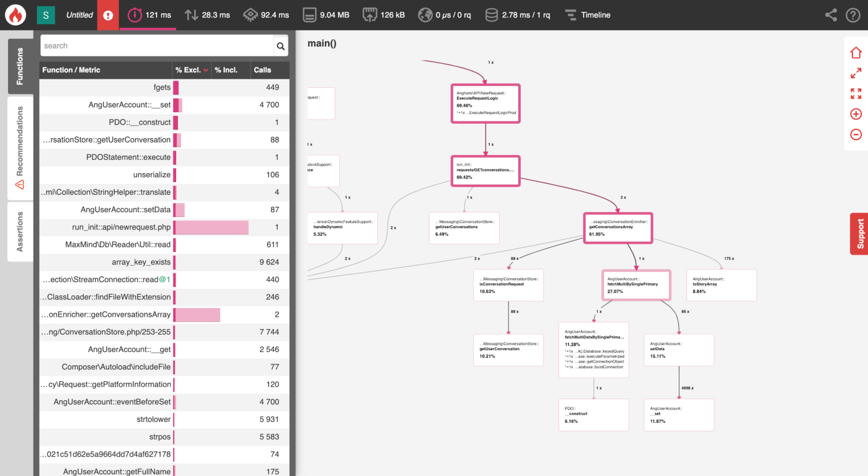This screenshot has height=476, width=868.
Task: Open the Timeline view
Action: [x=587, y=15]
